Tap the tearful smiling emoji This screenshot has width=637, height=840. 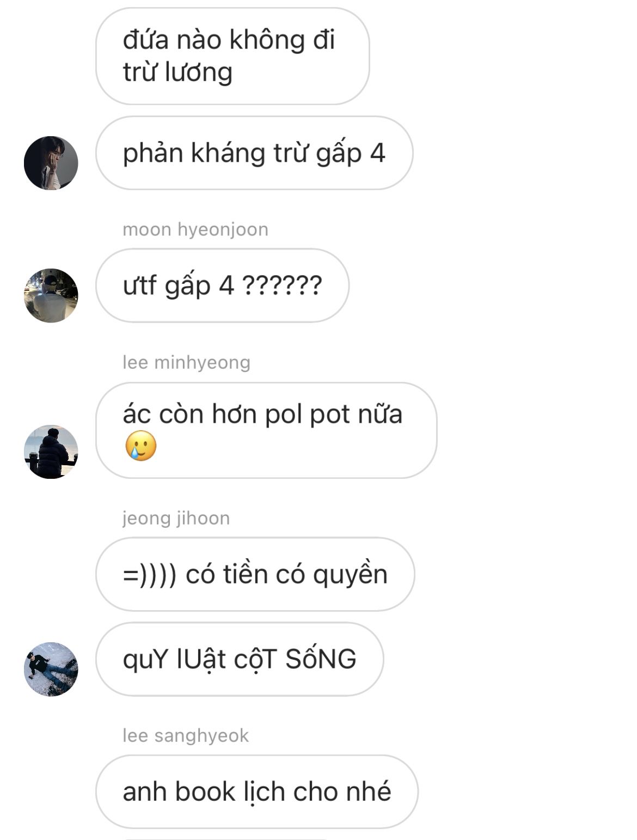click(x=140, y=446)
